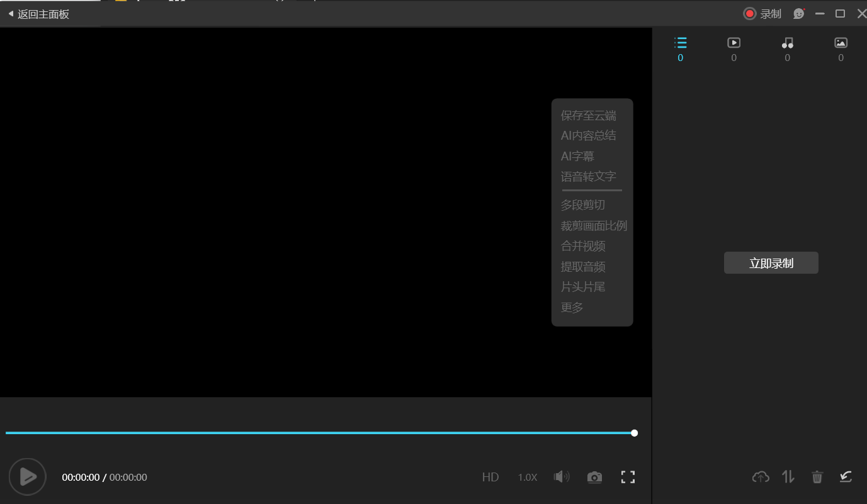This screenshot has width=867, height=504.
Task: Click the black video preview area
Action: coord(326,212)
